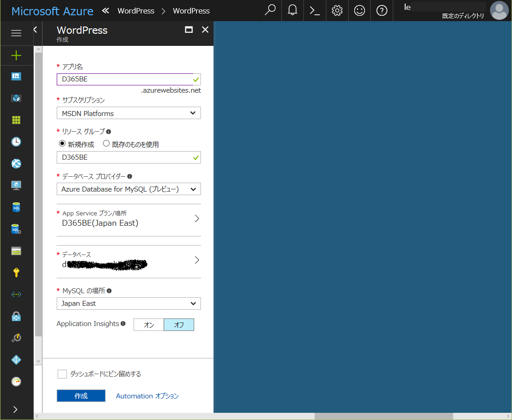Viewport: 512px width, 420px height.
Task: Select the 新規作成 radio button
Action: click(x=62, y=143)
